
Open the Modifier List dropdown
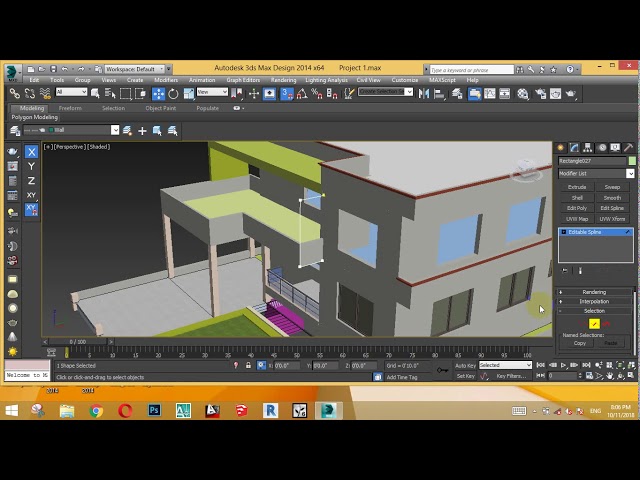596,173
